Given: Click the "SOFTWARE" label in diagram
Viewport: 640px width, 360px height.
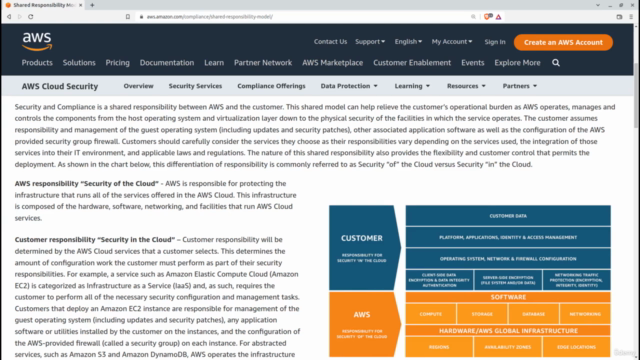Looking at the screenshot, I should (508, 297).
